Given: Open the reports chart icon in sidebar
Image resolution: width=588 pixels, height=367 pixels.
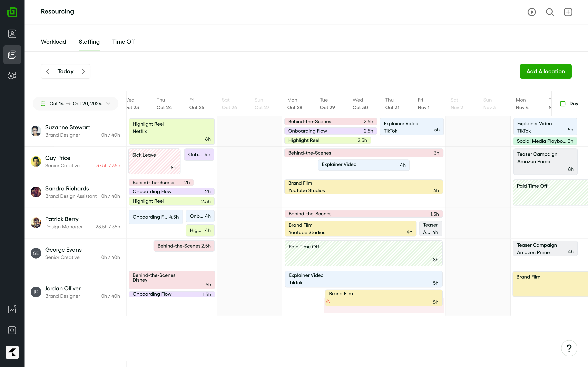Looking at the screenshot, I should [x=12, y=309].
